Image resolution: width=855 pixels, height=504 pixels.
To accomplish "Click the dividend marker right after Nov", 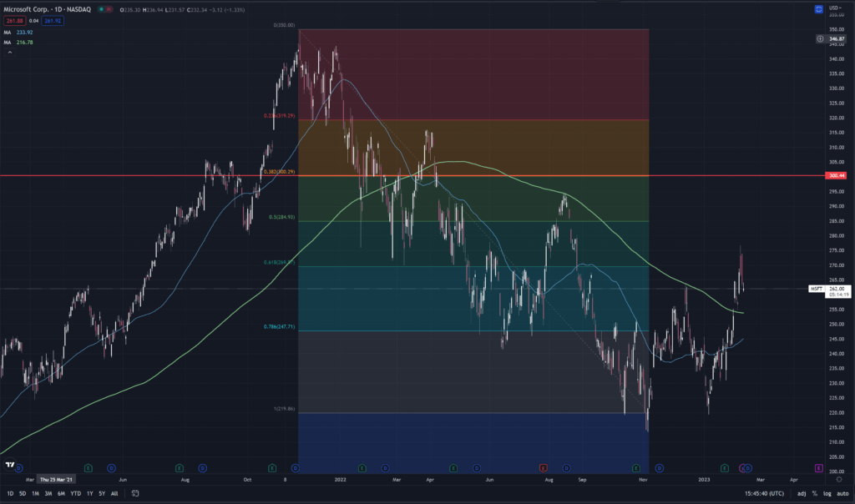I will (x=660, y=468).
